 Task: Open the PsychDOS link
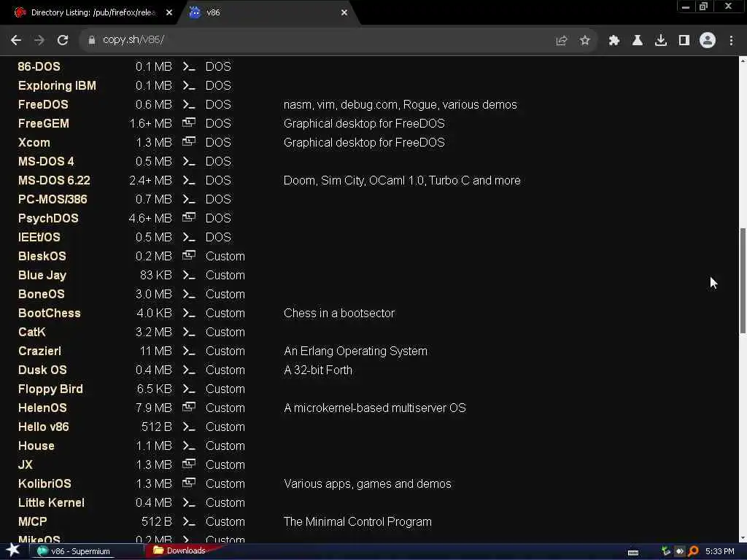pos(48,219)
